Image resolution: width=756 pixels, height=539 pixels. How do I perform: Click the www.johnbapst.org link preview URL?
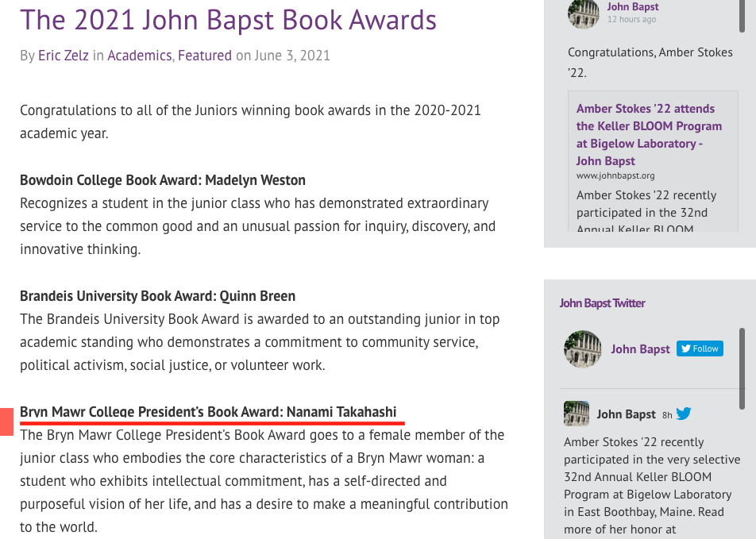(x=615, y=176)
